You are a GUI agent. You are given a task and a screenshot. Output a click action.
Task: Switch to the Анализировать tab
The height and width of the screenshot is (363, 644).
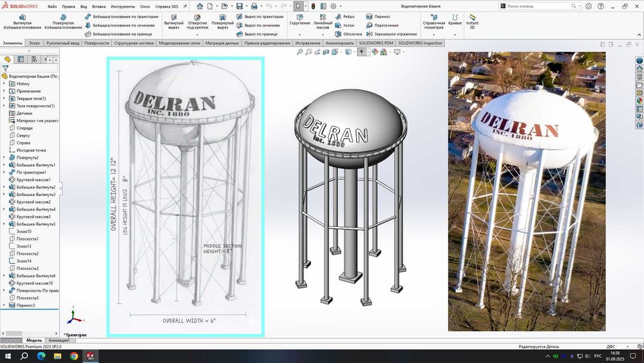click(x=339, y=43)
